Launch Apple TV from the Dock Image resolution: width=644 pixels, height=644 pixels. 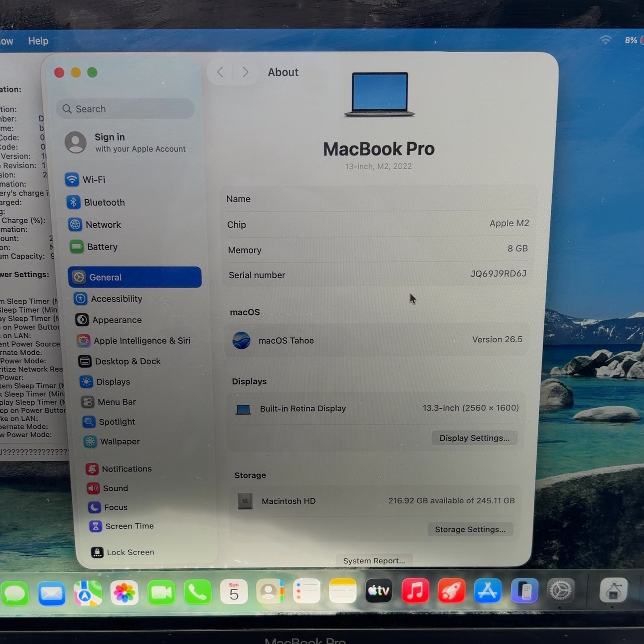[379, 591]
